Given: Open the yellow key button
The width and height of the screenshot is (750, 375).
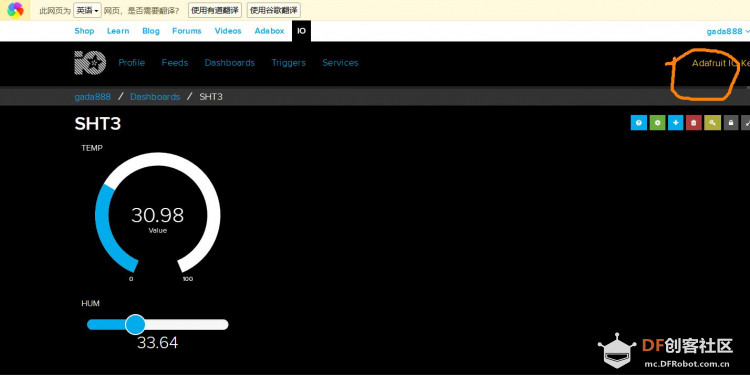Looking at the screenshot, I should [712, 123].
